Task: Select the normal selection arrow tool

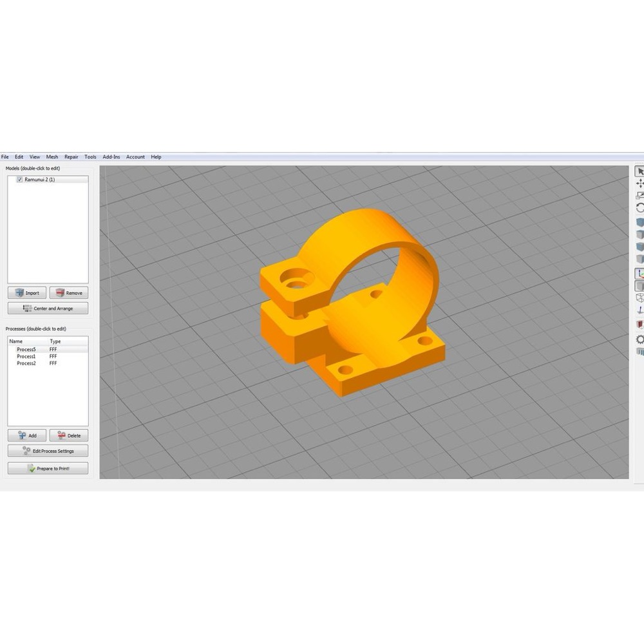Action: tap(640, 171)
